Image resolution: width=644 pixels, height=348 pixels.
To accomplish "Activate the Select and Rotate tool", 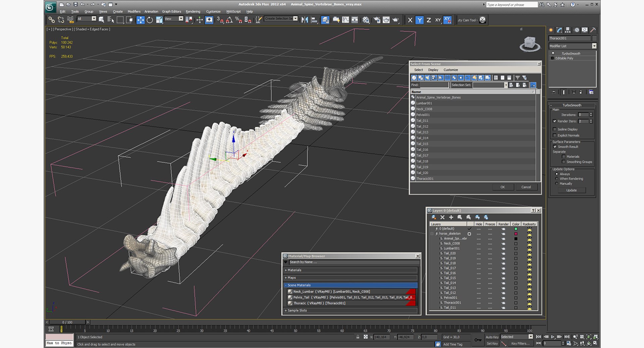I will (150, 20).
